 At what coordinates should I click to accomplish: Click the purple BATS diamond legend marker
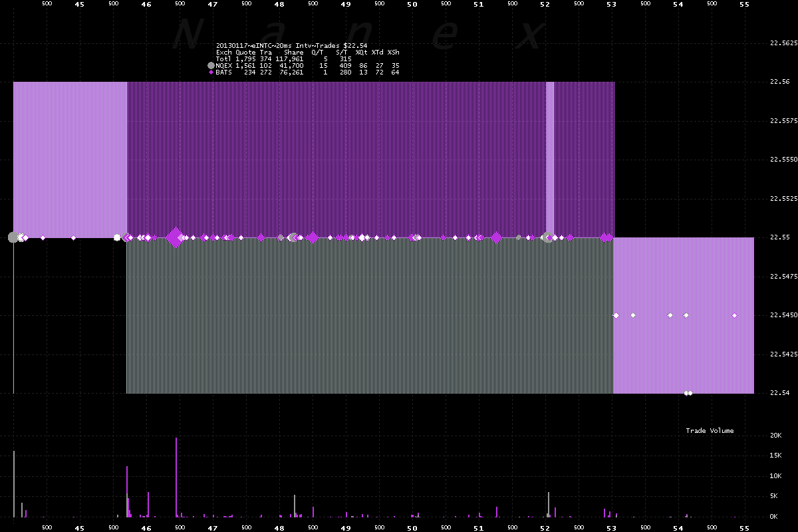click(211, 72)
